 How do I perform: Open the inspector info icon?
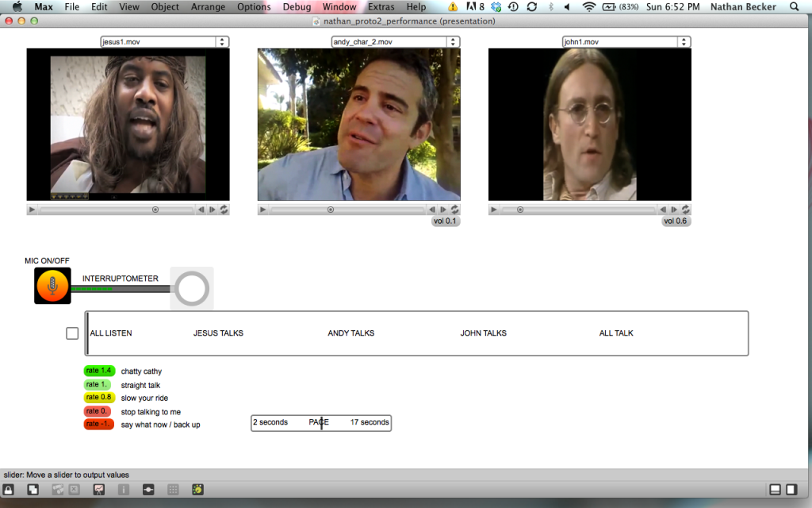coord(124,489)
